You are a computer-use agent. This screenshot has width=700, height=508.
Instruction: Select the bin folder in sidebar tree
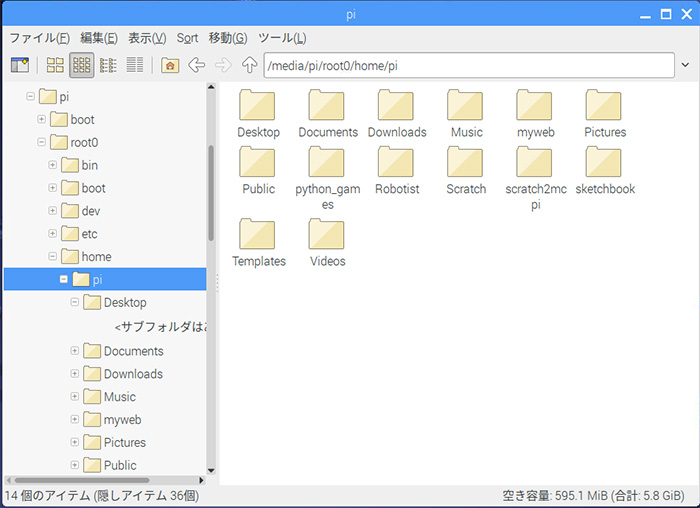(x=89, y=165)
